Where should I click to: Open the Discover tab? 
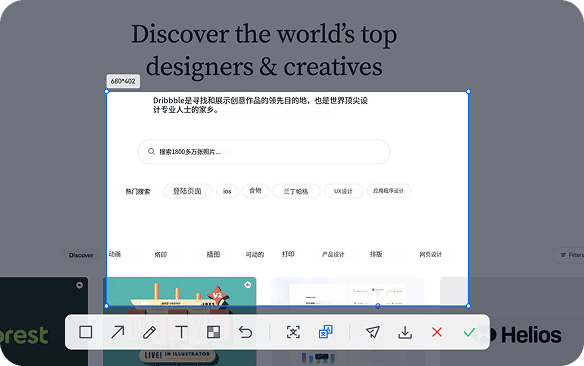coord(81,255)
